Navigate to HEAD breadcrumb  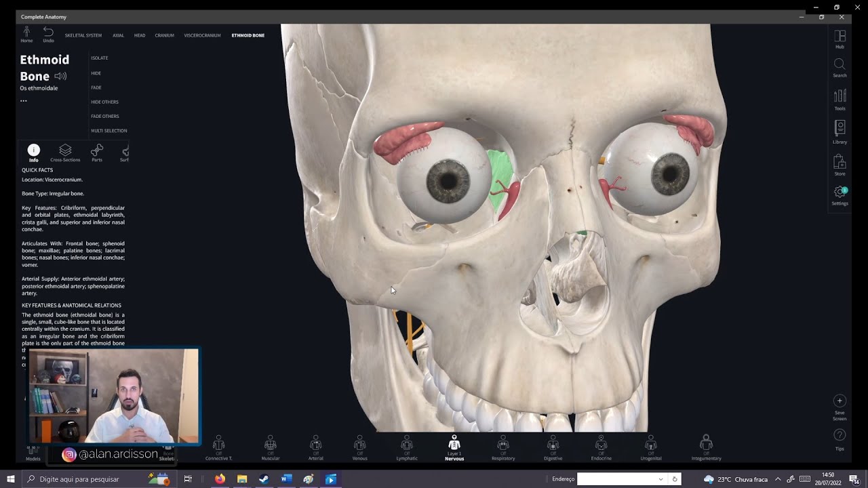140,35
